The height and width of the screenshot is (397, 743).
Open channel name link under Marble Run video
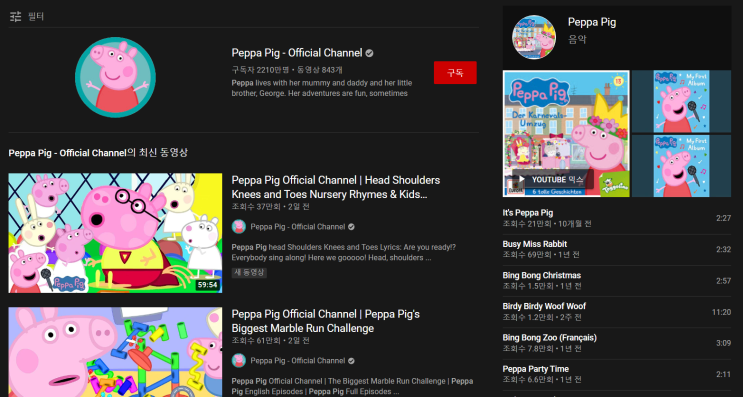coord(298,361)
